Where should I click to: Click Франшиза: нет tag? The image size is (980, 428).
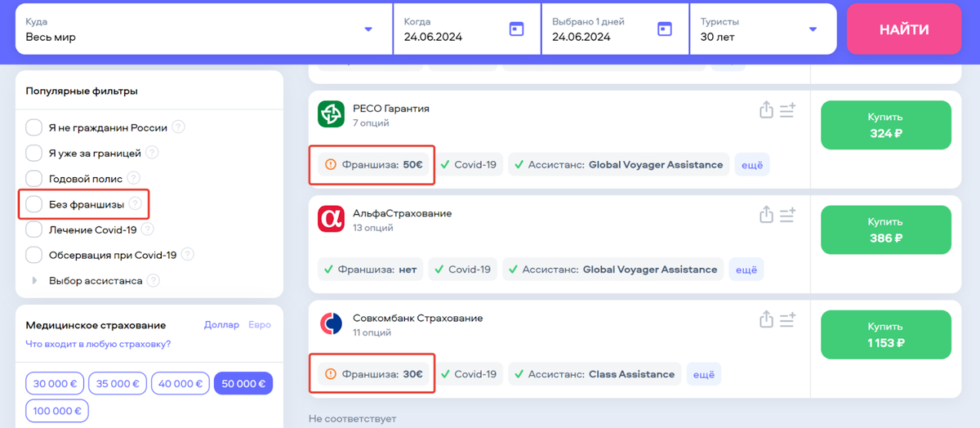tap(371, 270)
